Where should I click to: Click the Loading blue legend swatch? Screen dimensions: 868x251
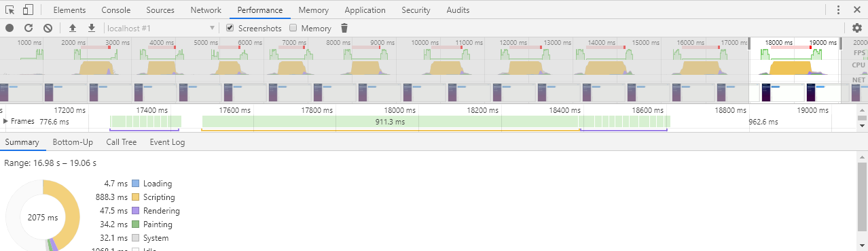(135, 184)
